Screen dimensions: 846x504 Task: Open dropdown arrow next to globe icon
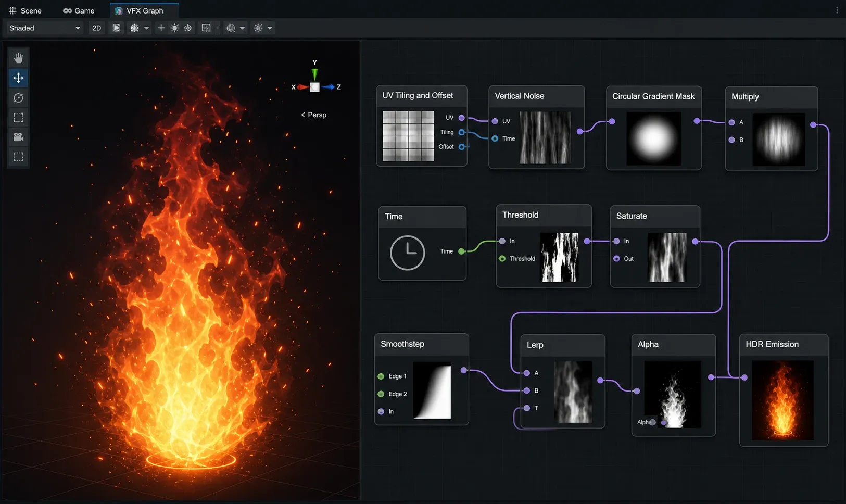(x=242, y=28)
